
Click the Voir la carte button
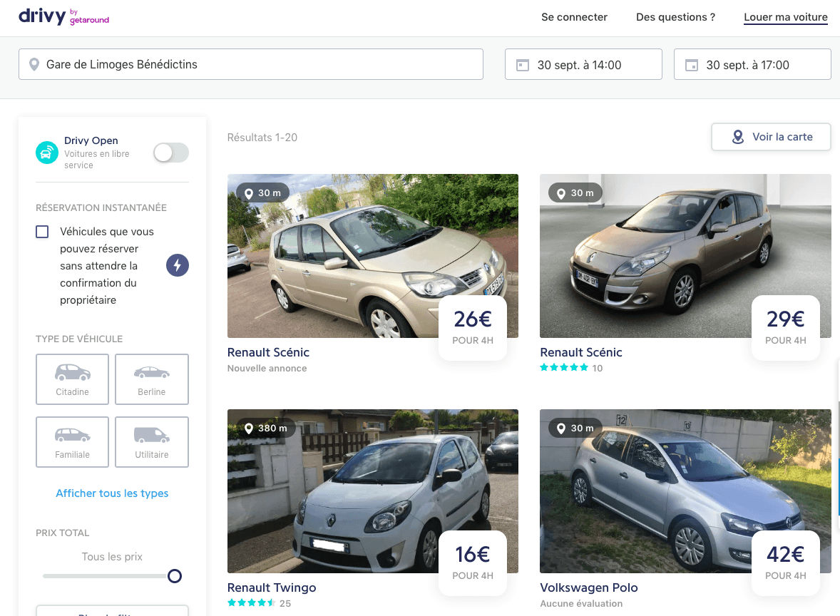771,137
